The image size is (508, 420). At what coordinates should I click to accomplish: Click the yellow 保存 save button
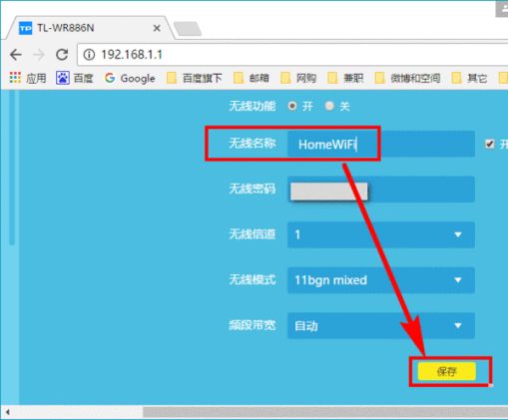coord(447,371)
